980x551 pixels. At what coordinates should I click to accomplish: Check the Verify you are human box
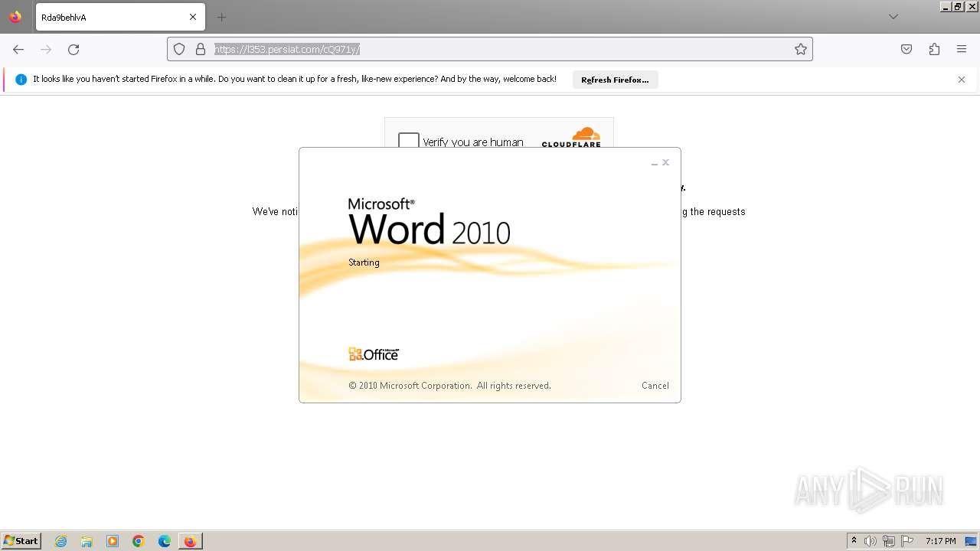pos(409,141)
